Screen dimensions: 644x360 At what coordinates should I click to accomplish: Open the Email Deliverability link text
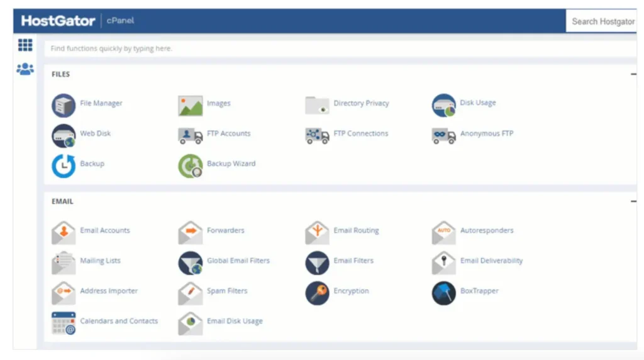coord(491,261)
